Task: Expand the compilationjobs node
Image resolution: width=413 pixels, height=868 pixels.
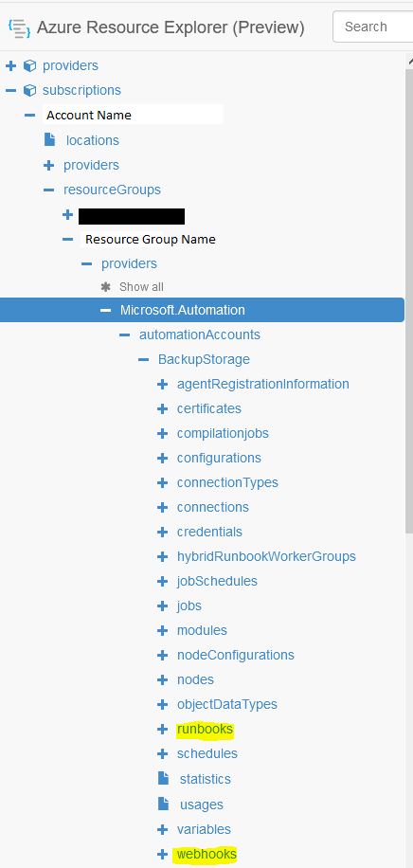Action: tap(162, 433)
